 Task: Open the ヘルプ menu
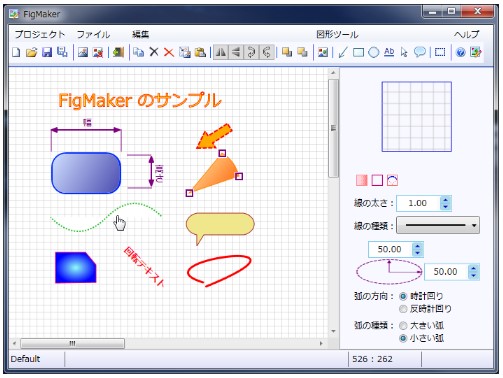click(466, 34)
